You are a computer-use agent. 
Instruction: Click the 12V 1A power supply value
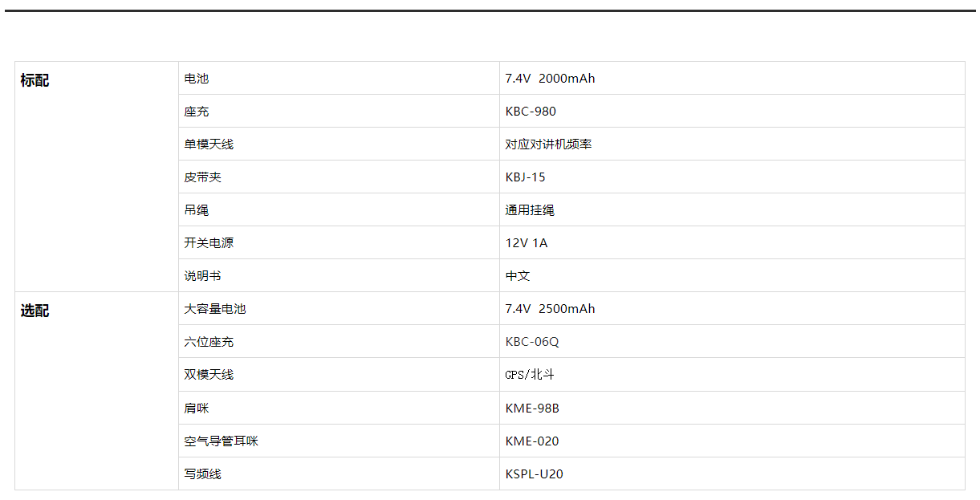click(527, 243)
